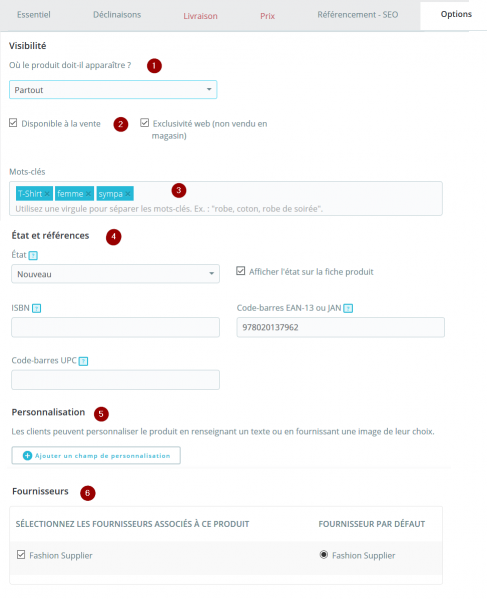Uncheck the Fashion Supplier associated checkbox

point(21,555)
